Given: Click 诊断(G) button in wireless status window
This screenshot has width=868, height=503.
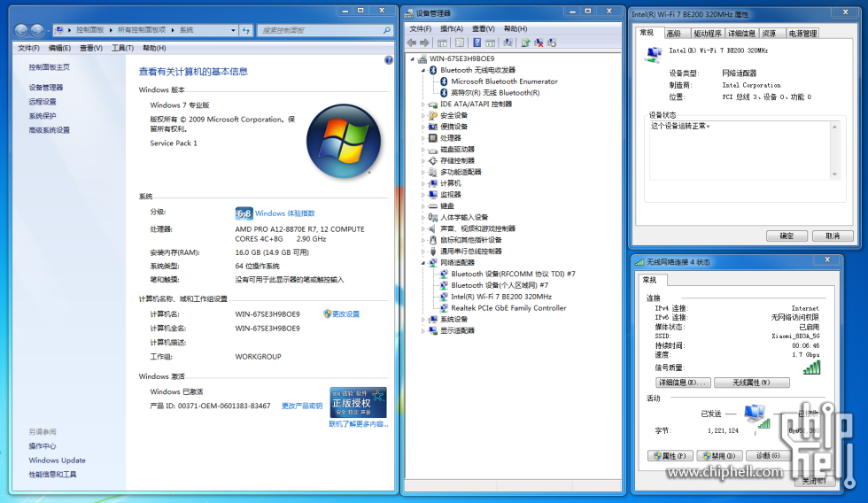Looking at the screenshot, I should click(768, 455).
